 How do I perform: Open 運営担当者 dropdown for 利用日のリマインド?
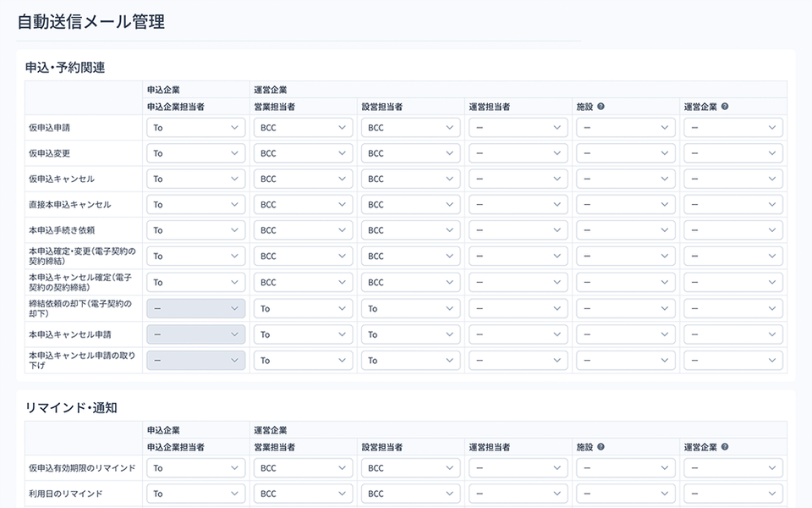tap(518, 494)
